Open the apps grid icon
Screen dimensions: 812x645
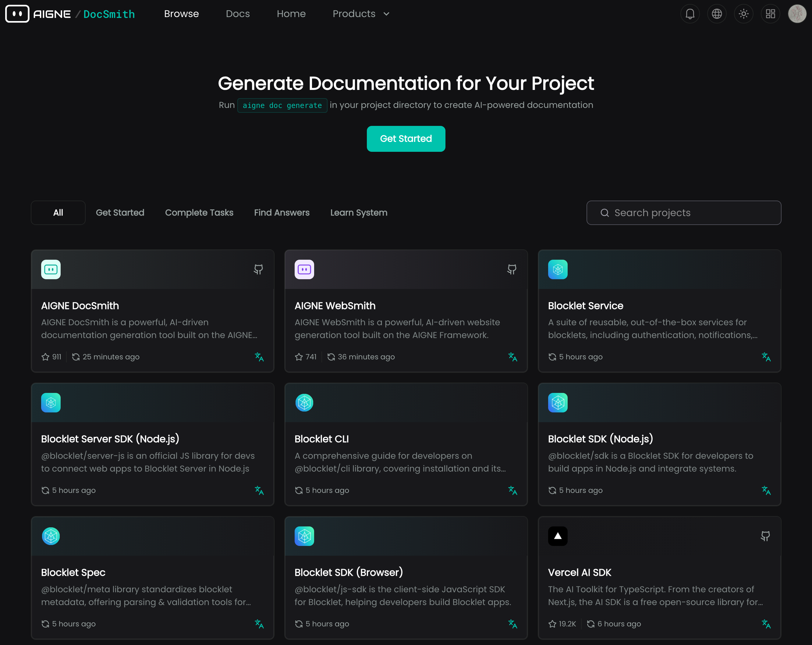click(770, 14)
